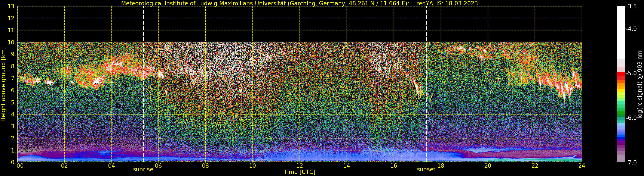The height and width of the screenshot is (176, 644).
Task: Click the '4.' height axis tick
Action: click(x=13, y=114)
